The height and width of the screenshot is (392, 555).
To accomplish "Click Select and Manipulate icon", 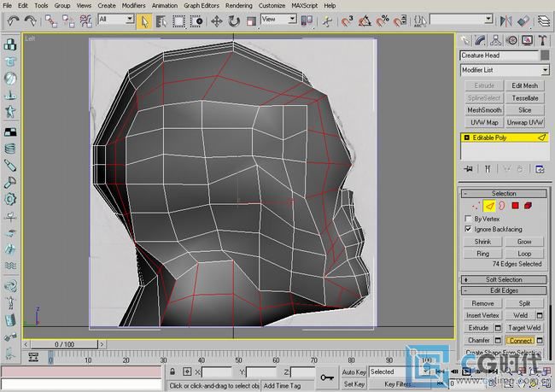I will point(327,21).
